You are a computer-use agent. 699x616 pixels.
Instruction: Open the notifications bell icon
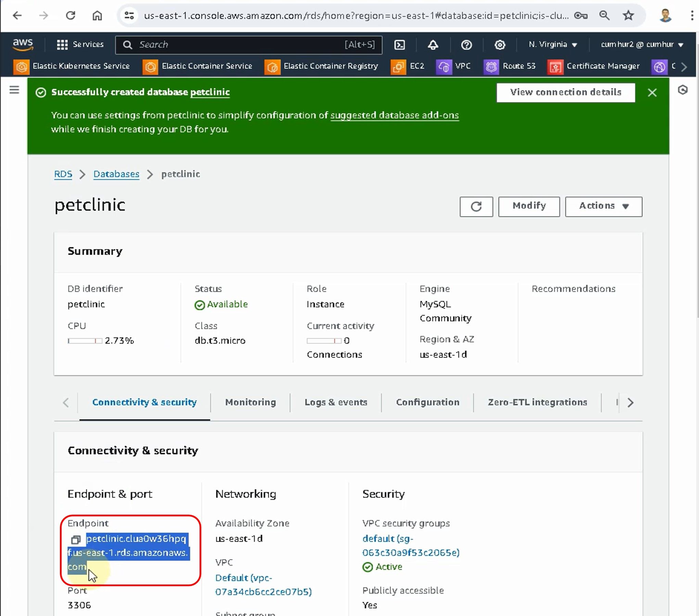click(x=433, y=45)
